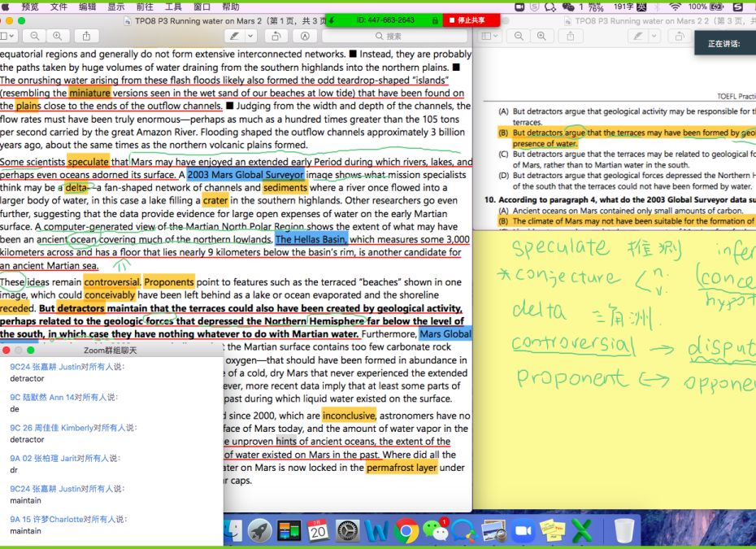
Task: Click Ann 14's "de" chat message
Action: 15,409
